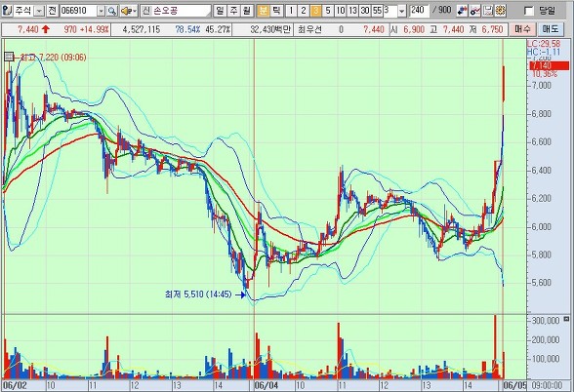Set interval to 55 minutes
Viewport: 574px width, 392px height.
coord(377,11)
